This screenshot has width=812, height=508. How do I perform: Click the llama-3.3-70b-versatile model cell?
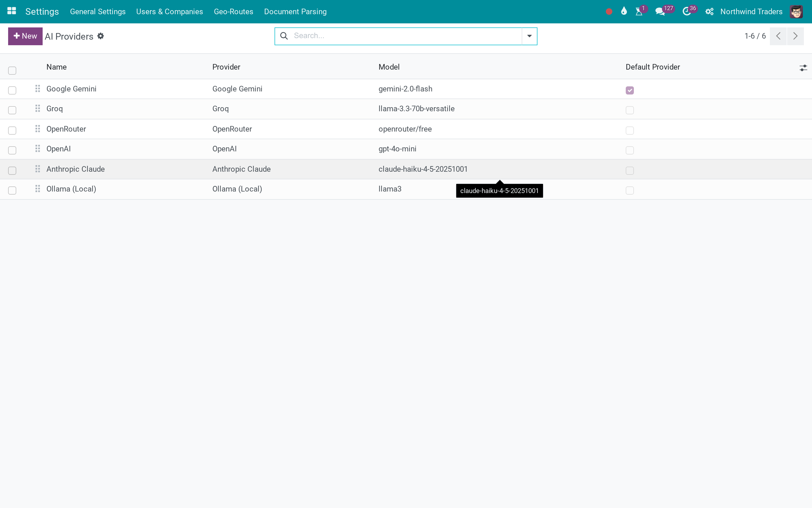[416, 108]
